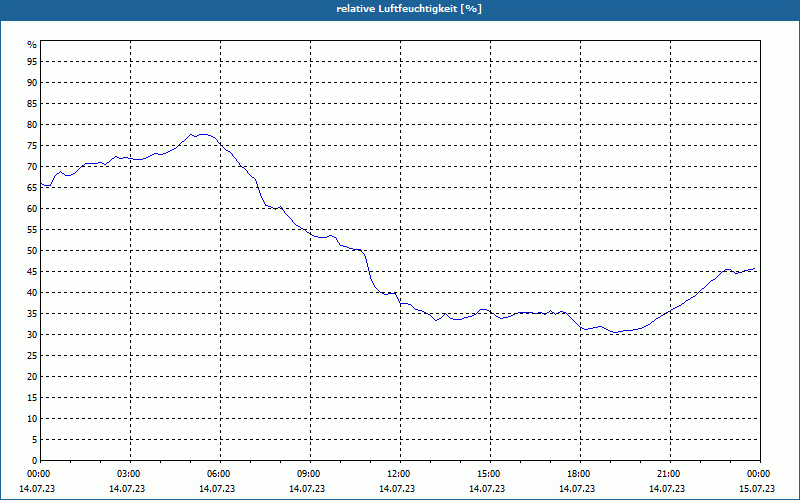Click the 15.07.23 date label

pos(757,488)
